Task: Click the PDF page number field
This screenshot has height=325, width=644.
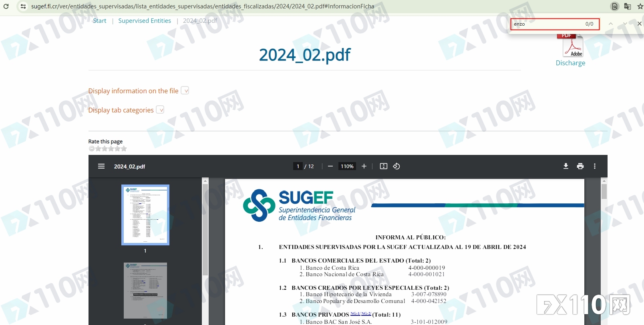Action: pyautogui.click(x=298, y=166)
